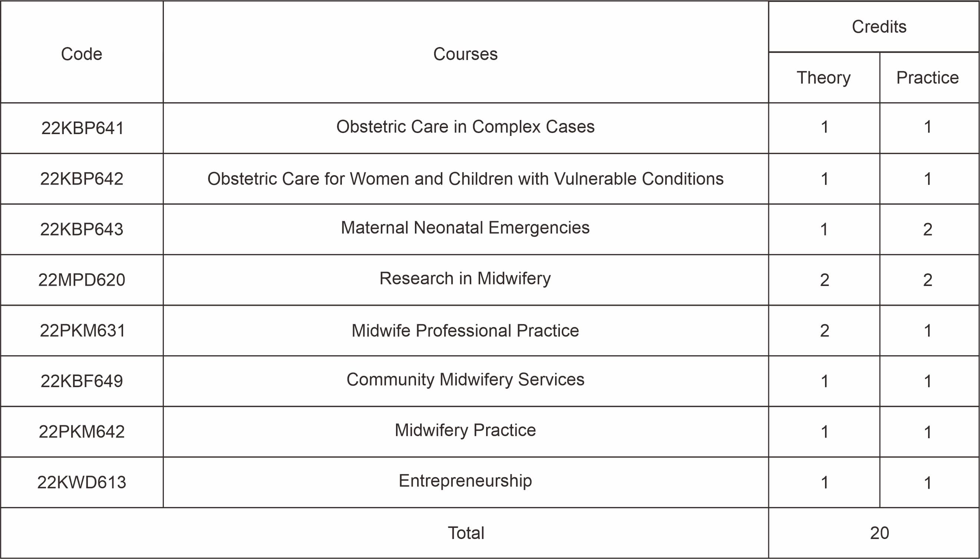980x559 pixels.
Task: Click Obstetric Care for Women and Children course
Action: 465,179
